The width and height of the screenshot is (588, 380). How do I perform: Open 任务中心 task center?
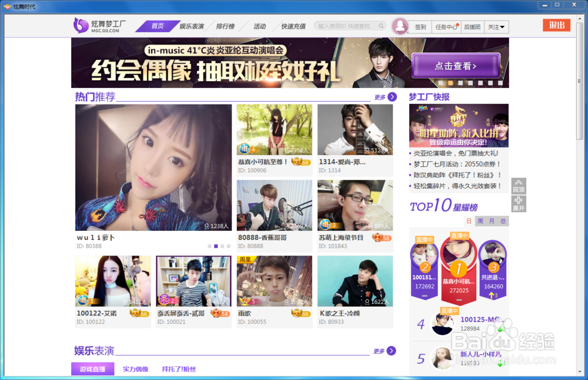tap(446, 27)
